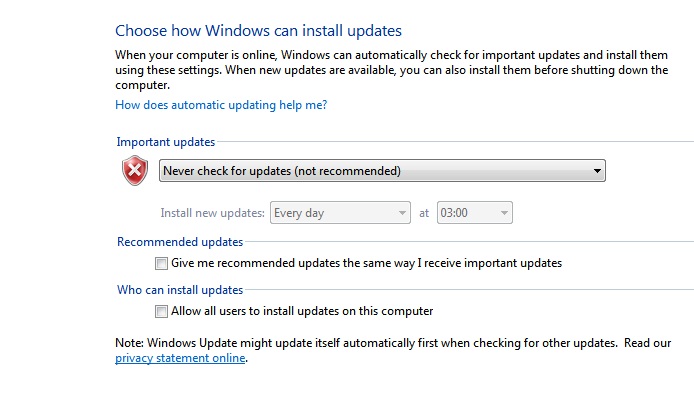Viewport: 694px width, 396px height.
Task: Click the arrow icon on 'Every day' box
Action: tap(402, 213)
